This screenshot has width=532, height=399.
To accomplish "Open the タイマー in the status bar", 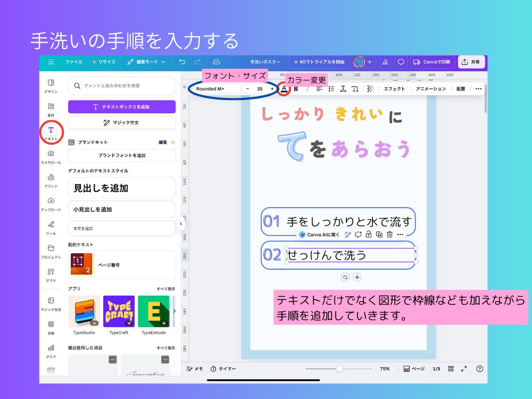I will pos(222,368).
